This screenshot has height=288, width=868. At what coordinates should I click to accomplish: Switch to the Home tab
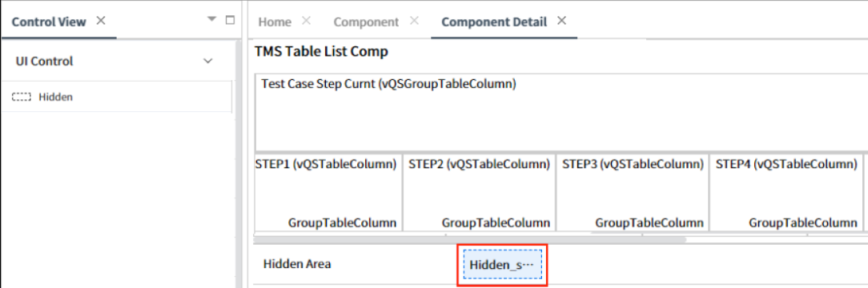275,22
